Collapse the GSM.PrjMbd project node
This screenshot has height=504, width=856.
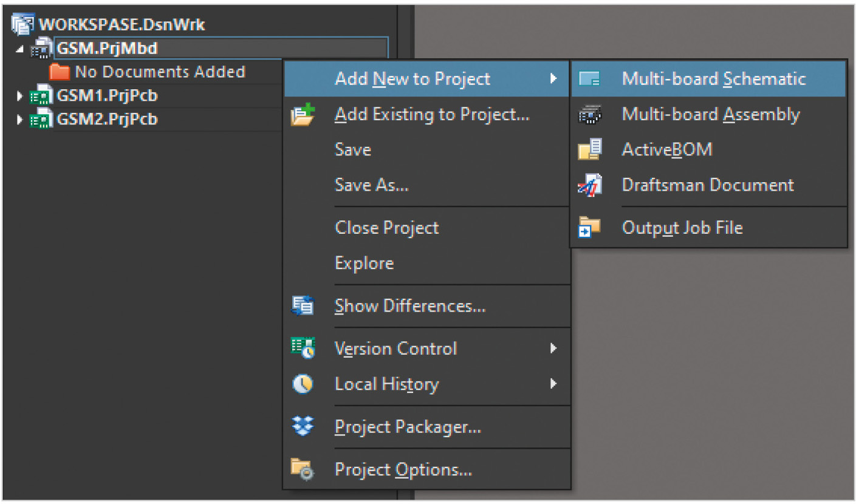19,49
